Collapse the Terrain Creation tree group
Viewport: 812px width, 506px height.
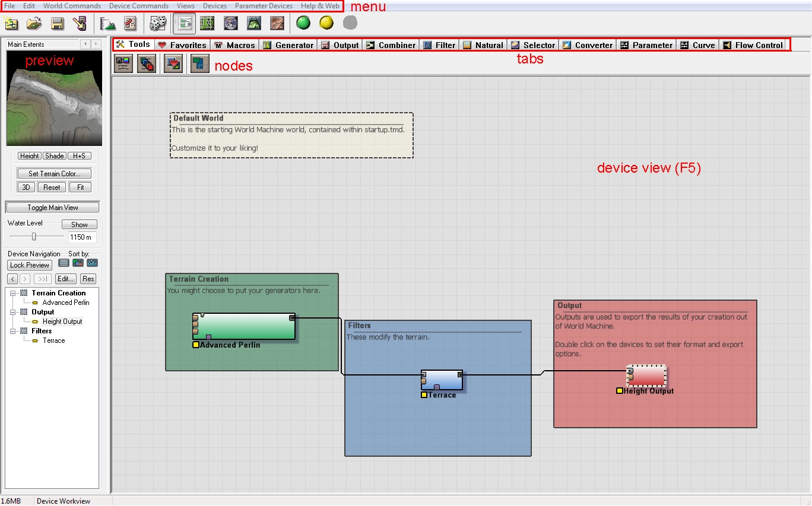tap(13, 293)
